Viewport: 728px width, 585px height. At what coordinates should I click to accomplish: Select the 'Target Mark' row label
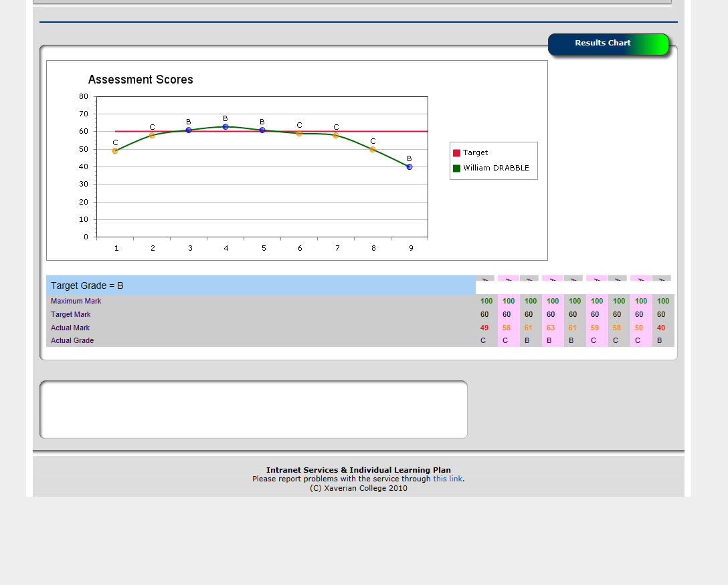(x=70, y=314)
